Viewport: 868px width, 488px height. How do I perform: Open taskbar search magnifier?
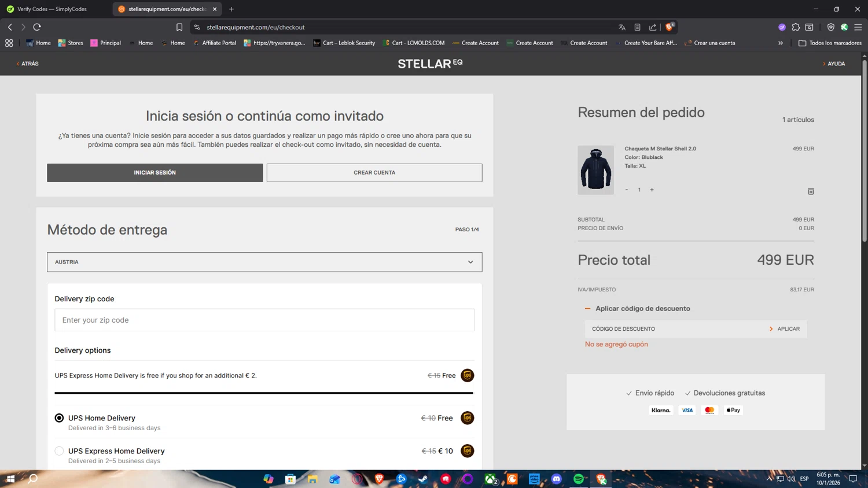[x=33, y=479]
